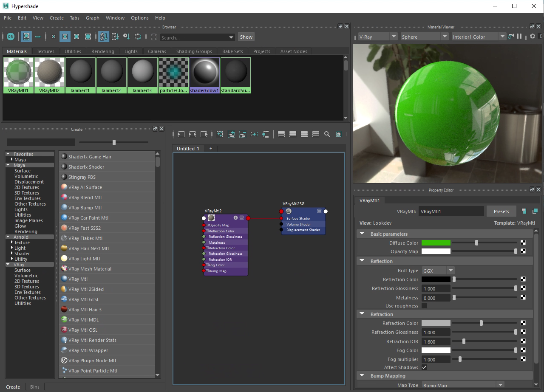
Task: Open the Graph menu
Action: (92, 18)
